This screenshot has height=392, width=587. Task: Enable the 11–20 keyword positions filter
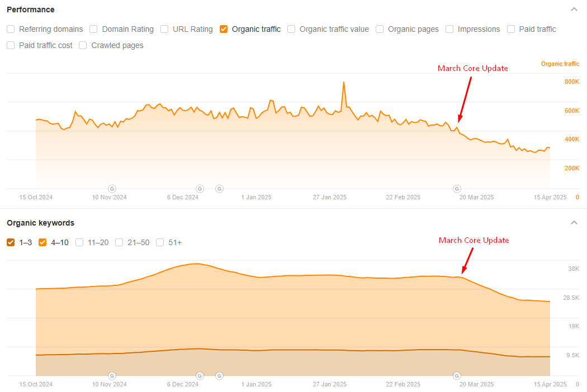click(x=79, y=242)
